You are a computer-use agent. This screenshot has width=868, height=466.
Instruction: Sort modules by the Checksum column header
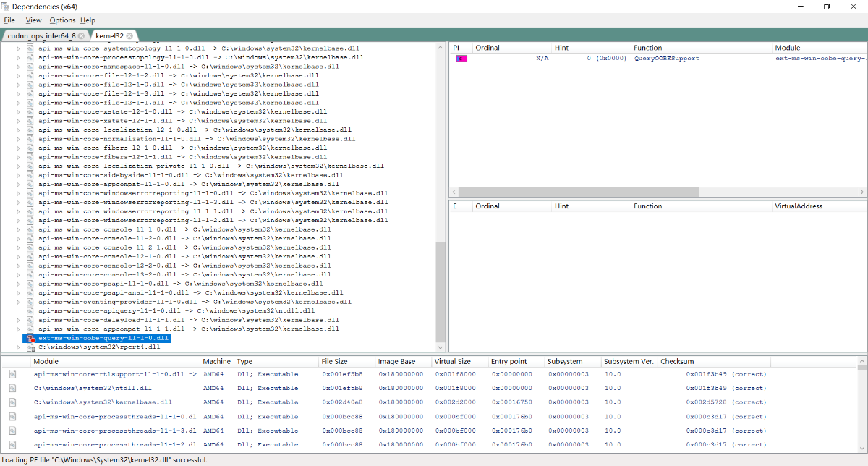677,361
